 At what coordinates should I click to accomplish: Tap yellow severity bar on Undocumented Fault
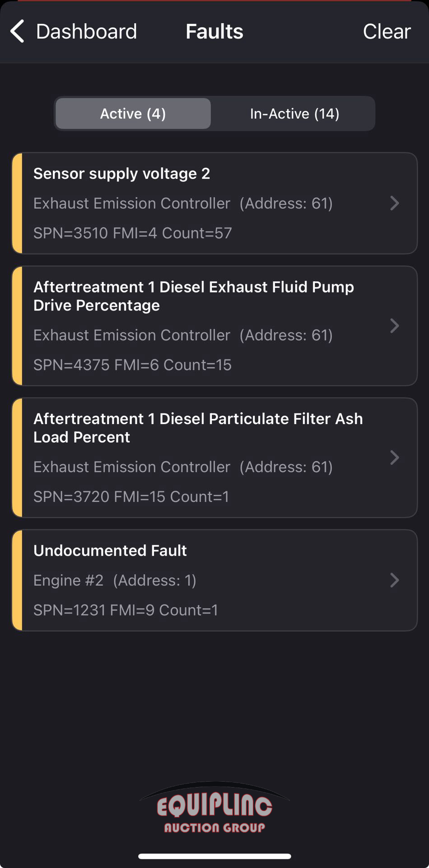[x=17, y=580]
